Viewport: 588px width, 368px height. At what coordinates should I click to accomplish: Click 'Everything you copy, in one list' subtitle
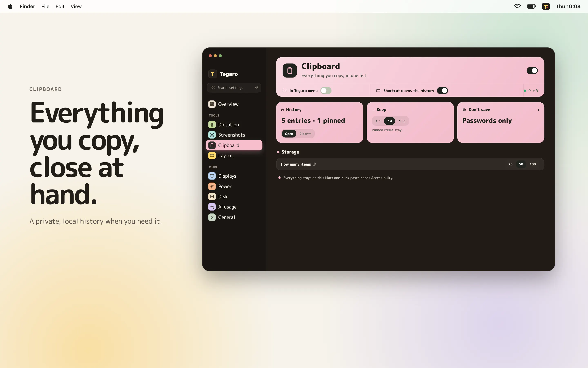pos(334,75)
